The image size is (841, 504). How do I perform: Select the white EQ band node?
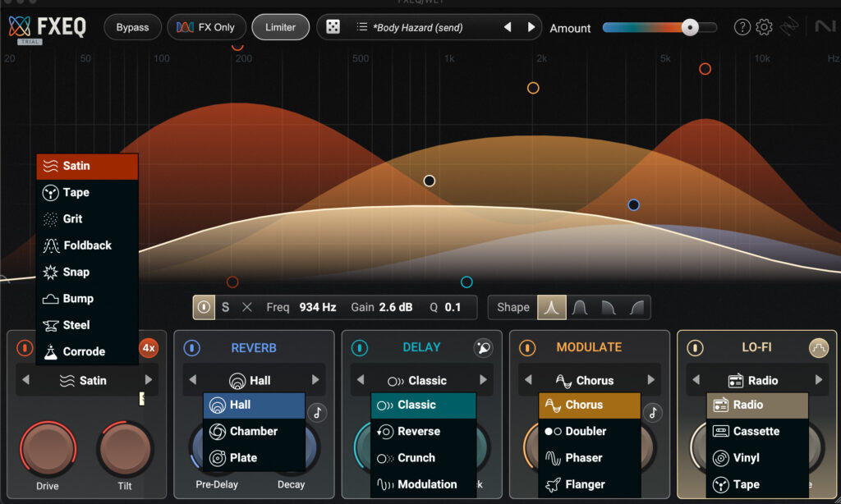pos(429,181)
